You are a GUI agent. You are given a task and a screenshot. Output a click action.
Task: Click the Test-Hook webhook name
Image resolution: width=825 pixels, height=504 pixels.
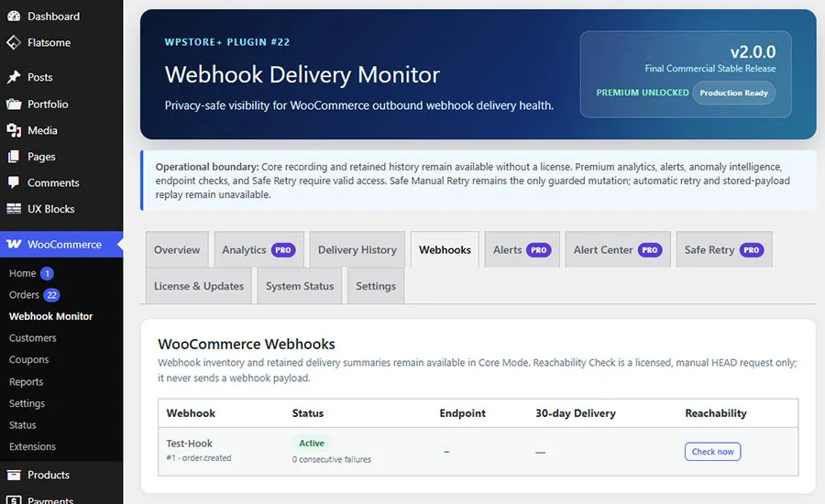click(x=190, y=444)
